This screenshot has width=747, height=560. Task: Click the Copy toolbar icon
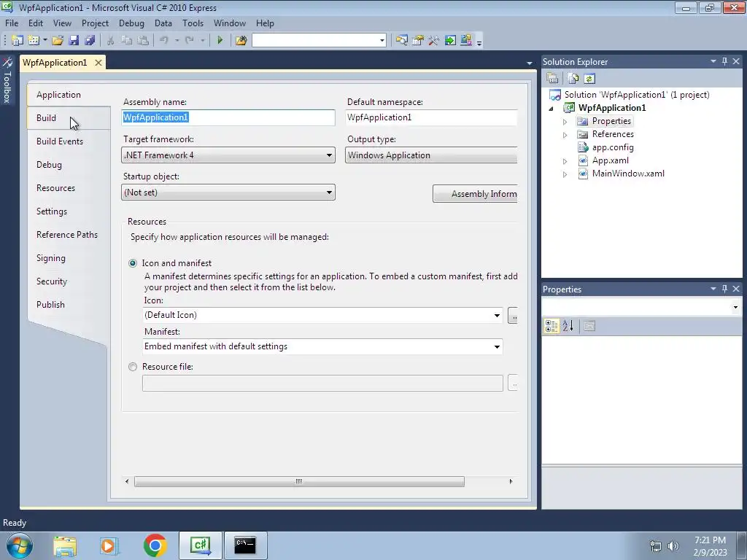pyautogui.click(x=127, y=41)
